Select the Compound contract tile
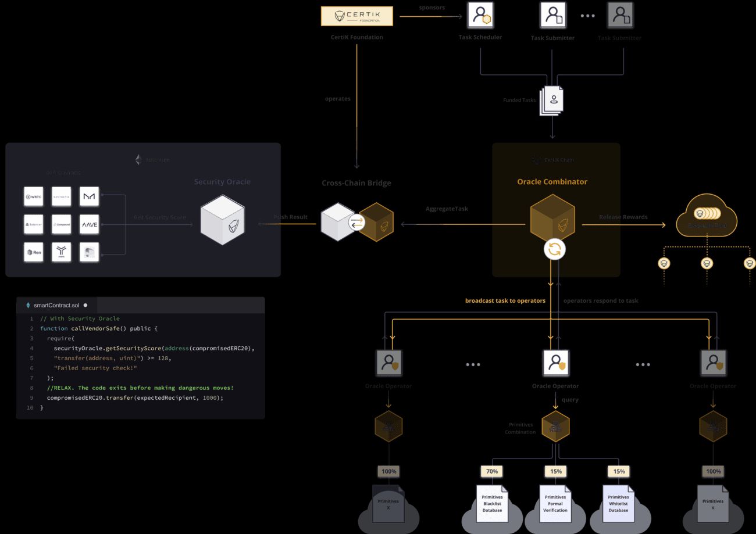This screenshot has height=534, width=756. point(61,224)
